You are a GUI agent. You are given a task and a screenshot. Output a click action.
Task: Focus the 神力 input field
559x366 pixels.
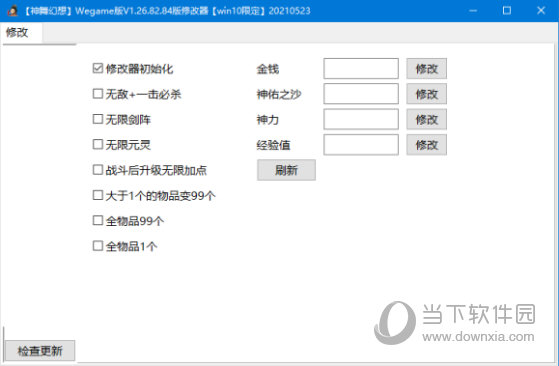coord(361,119)
